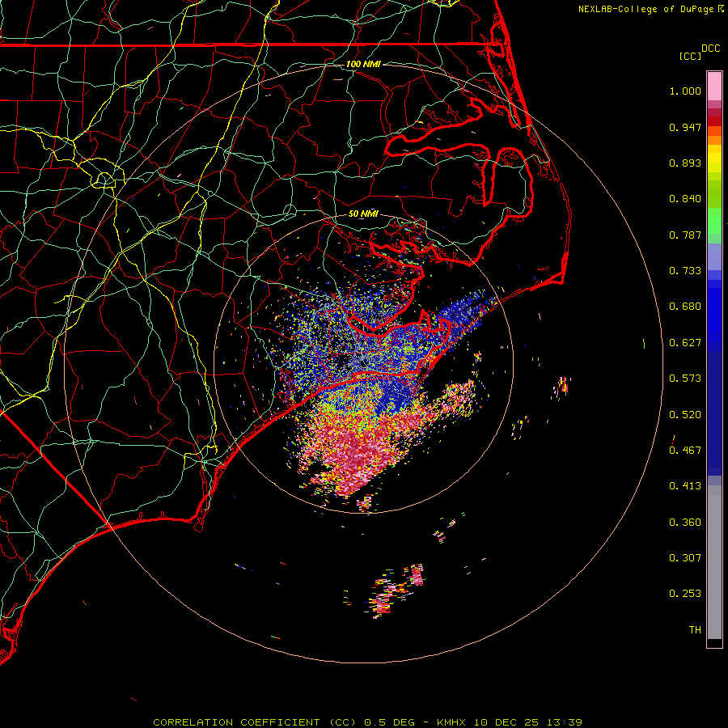The image size is (728, 728).
Task: Click the 0.733 value on color scale
Action: [x=685, y=271]
